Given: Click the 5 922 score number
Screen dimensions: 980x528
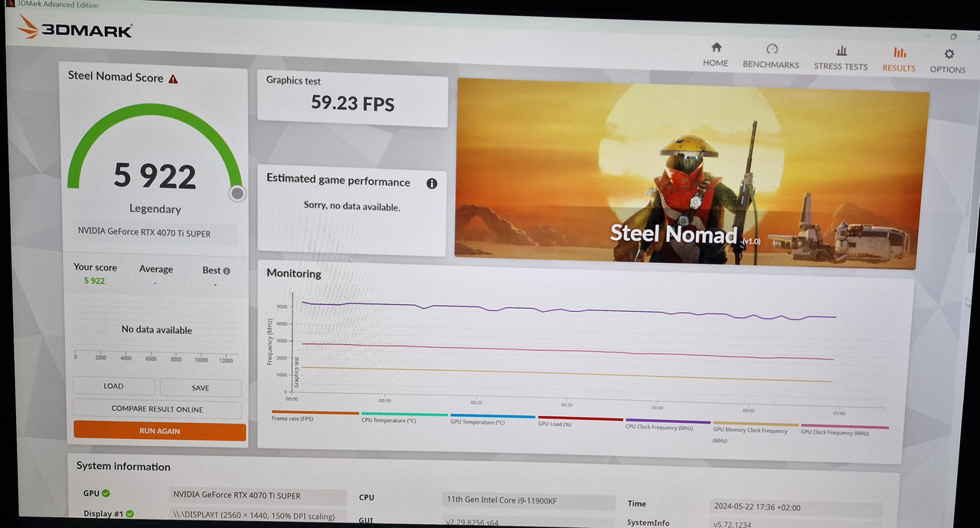Looking at the screenshot, I should [x=155, y=176].
